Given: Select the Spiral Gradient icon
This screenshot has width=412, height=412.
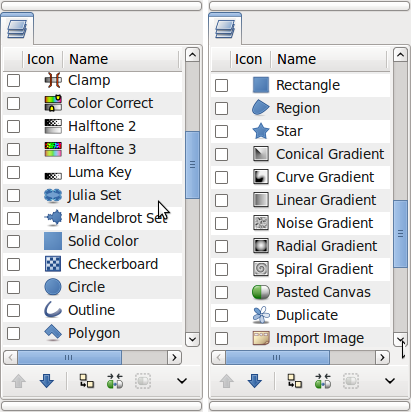Looking at the screenshot, I should click(261, 269).
